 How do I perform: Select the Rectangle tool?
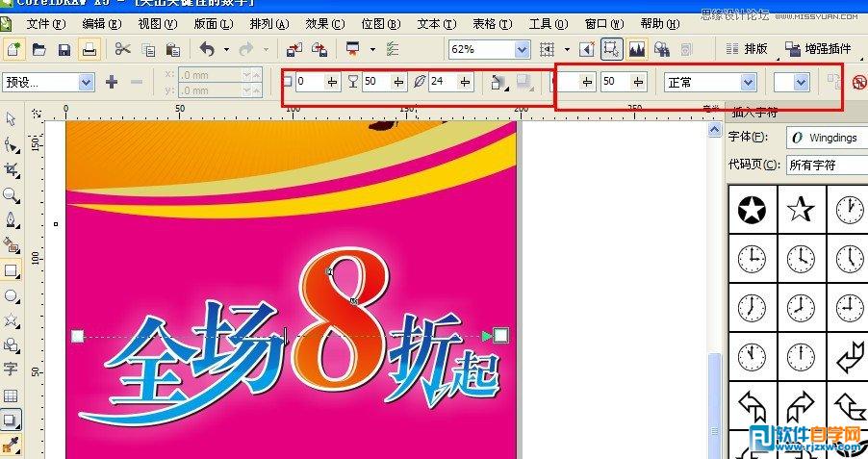12,270
